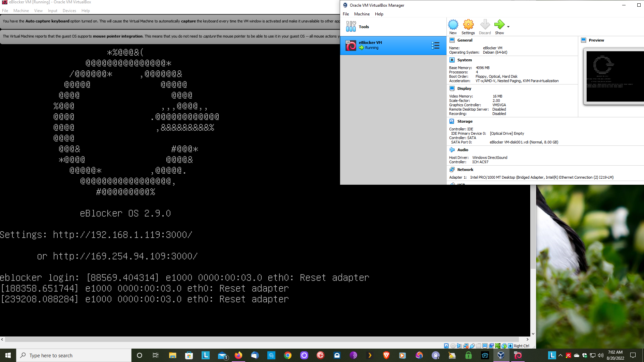The height and width of the screenshot is (362, 644).
Task: Open Help menu in VirtualBox Manager
Action: (379, 14)
